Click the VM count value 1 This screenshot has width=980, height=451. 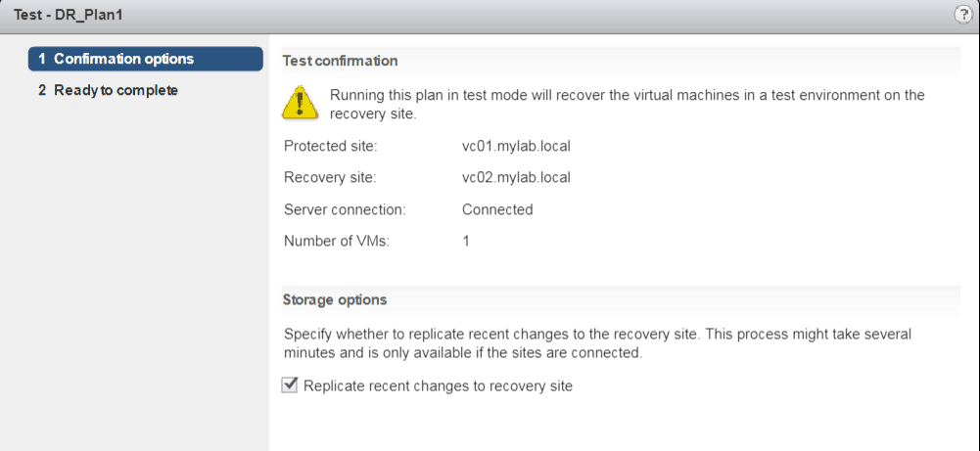466,241
